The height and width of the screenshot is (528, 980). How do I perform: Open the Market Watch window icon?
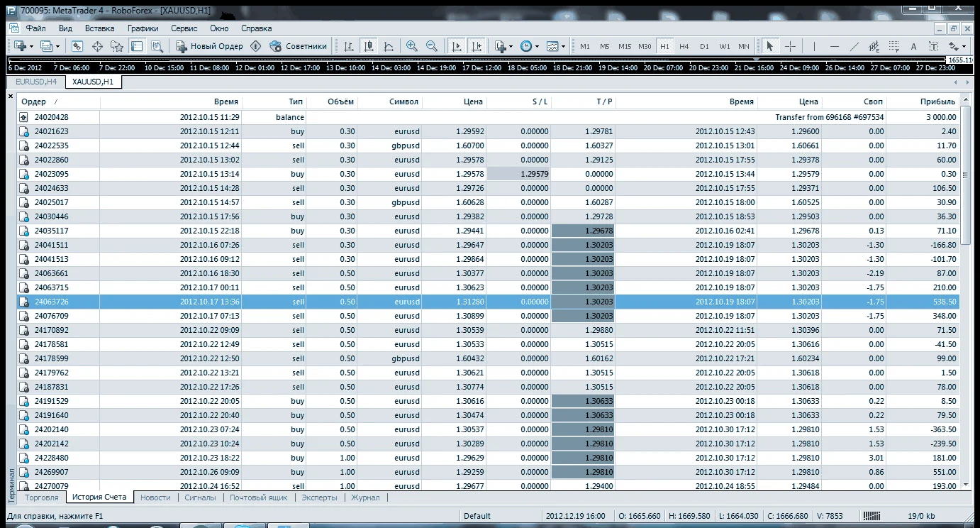pos(77,46)
